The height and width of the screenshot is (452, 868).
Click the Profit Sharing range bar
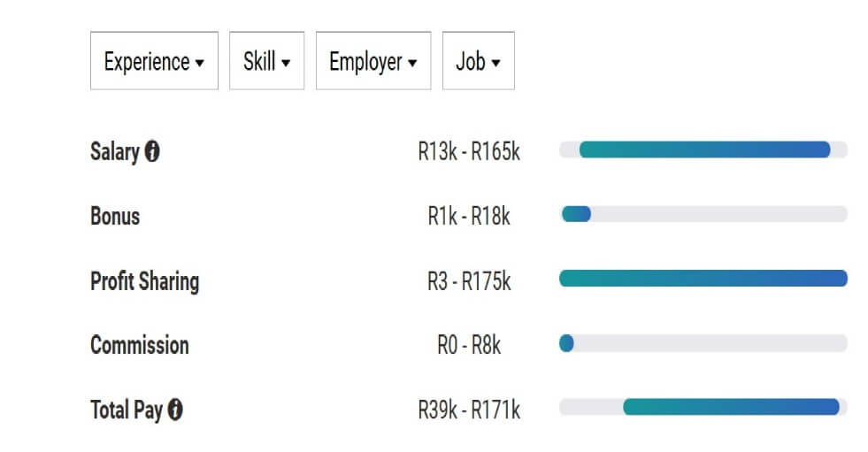pyautogui.click(x=703, y=279)
